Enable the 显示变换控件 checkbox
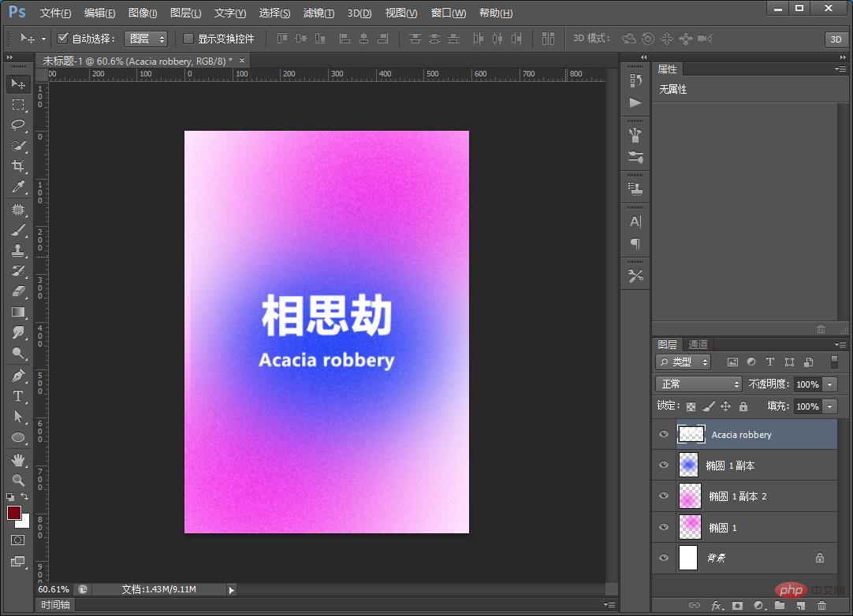This screenshot has width=853, height=616. pos(187,38)
